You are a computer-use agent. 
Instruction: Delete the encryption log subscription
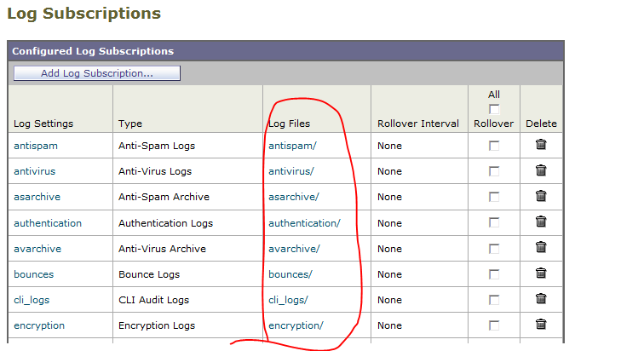(540, 325)
